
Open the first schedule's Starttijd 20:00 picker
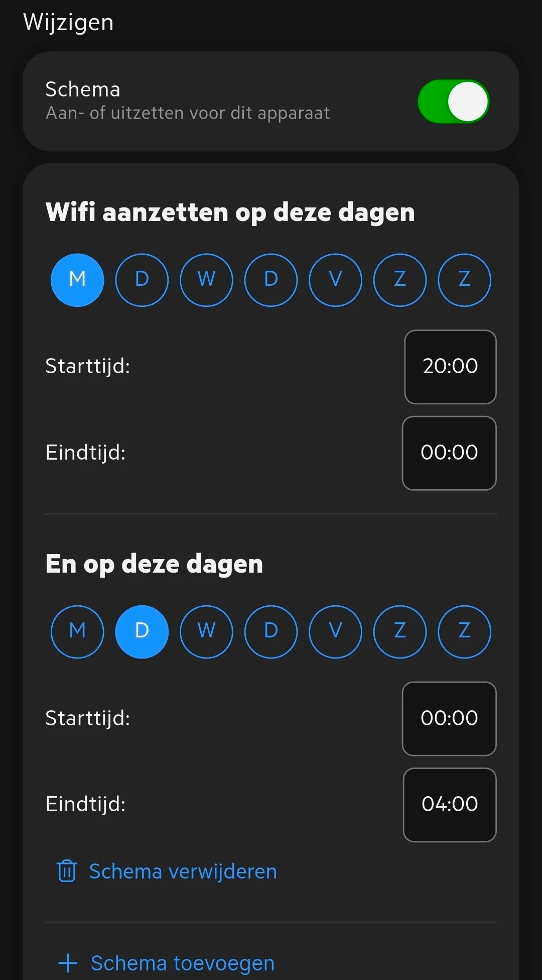pos(450,367)
